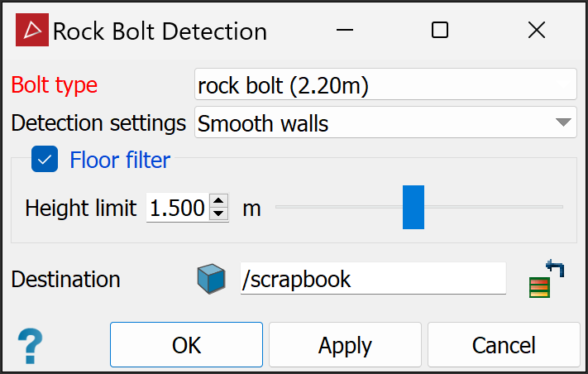The width and height of the screenshot is (588, 374).
Task: Expand the Detection settings dropdown arrow
Action: [x=564, y=124]
